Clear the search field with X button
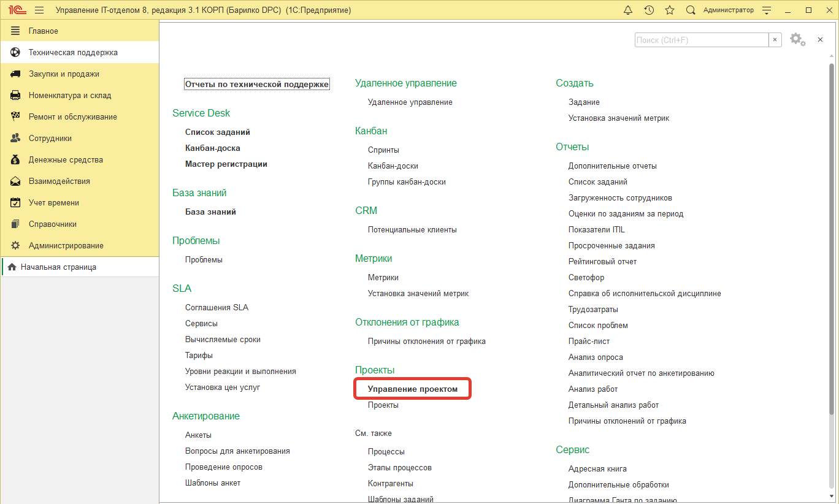Image resolution: width=839 pixels, height=504 pixels. click(775, 40)
